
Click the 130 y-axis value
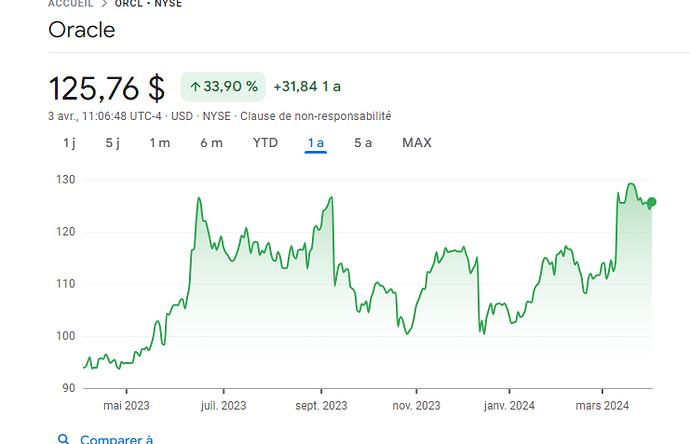pyautogui.click(x=66, y=180)
